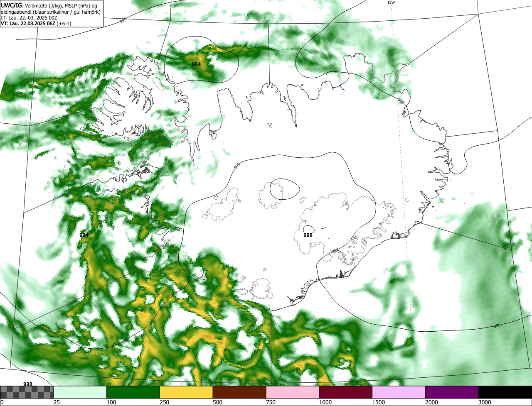Choose the yellow 250–500 legend swatch
Viewport: 532px width, 406px height.
click(186, 392)
